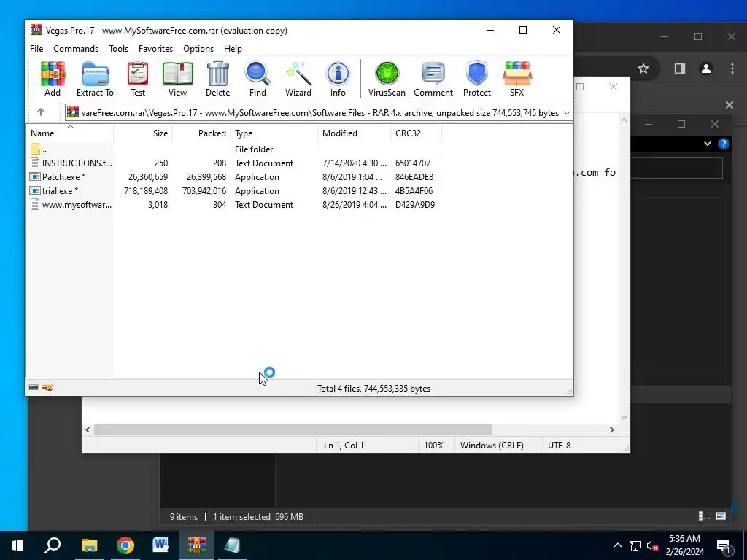
Task: Launch the Wizard wand tool
Action: 298,79
